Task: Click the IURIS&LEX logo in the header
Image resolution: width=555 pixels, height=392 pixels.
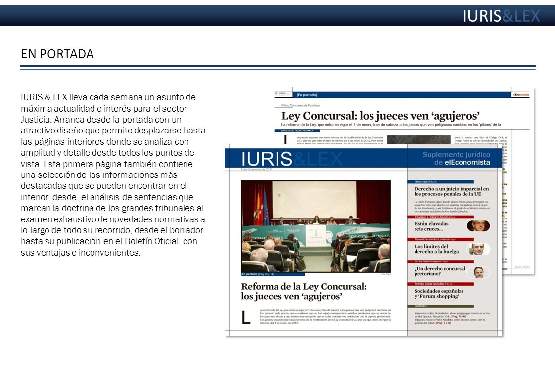Action: coord(501,16)
